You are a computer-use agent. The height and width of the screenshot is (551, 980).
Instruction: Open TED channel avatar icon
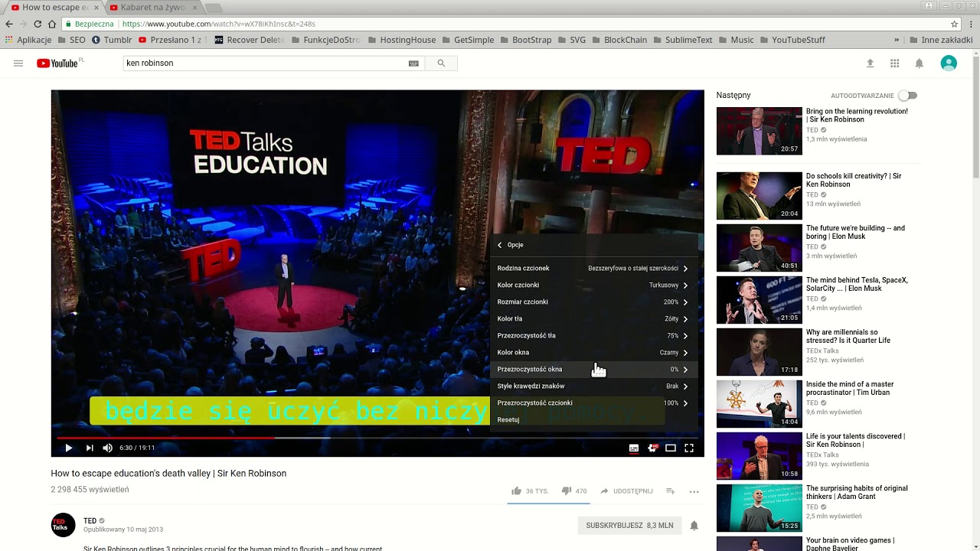pyautogui.click(x=63, y=525)
